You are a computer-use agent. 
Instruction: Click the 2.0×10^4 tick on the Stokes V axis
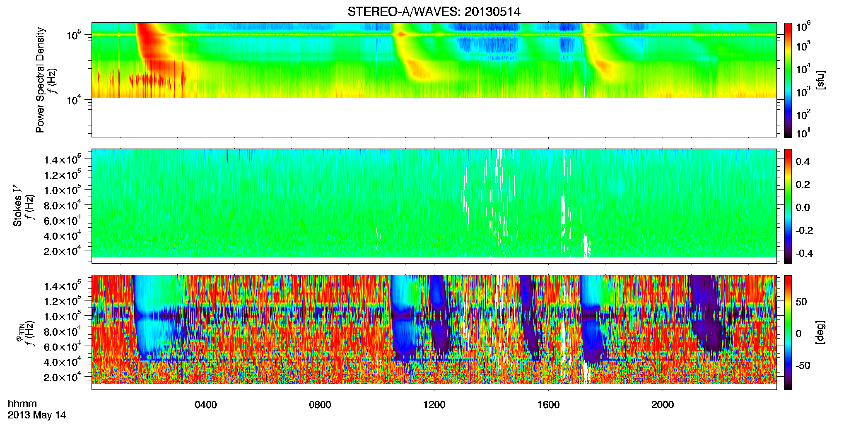(63, 252)
